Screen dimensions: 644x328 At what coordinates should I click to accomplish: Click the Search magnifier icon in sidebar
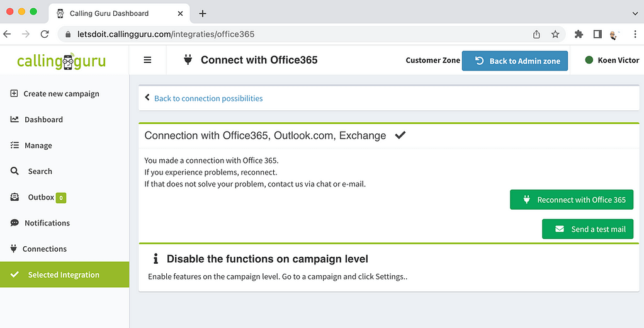(14, 171)
